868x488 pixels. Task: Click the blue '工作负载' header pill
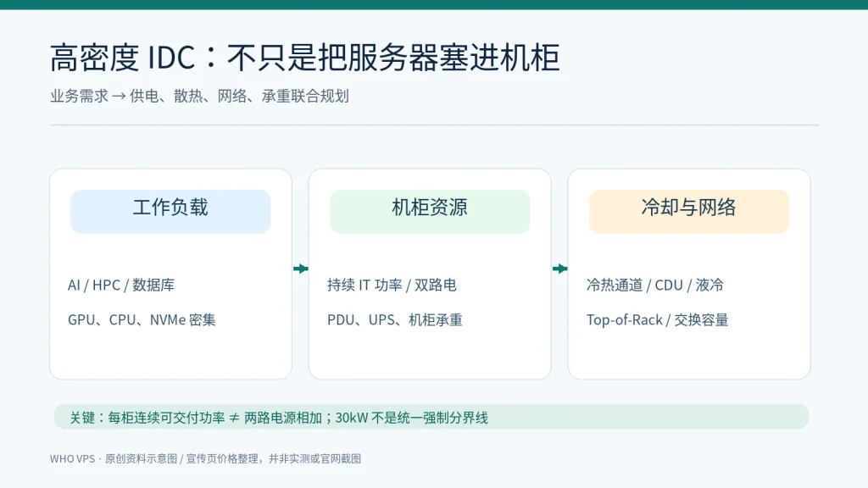pos(170,211)
